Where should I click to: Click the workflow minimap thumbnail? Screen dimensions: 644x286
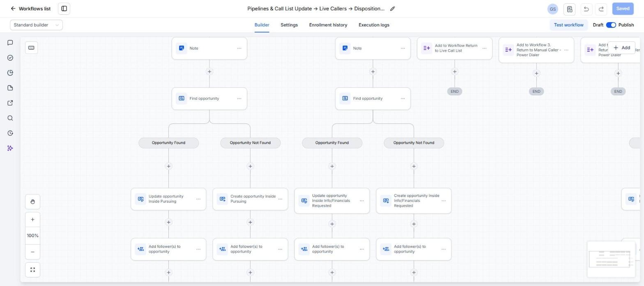point(611,259)
